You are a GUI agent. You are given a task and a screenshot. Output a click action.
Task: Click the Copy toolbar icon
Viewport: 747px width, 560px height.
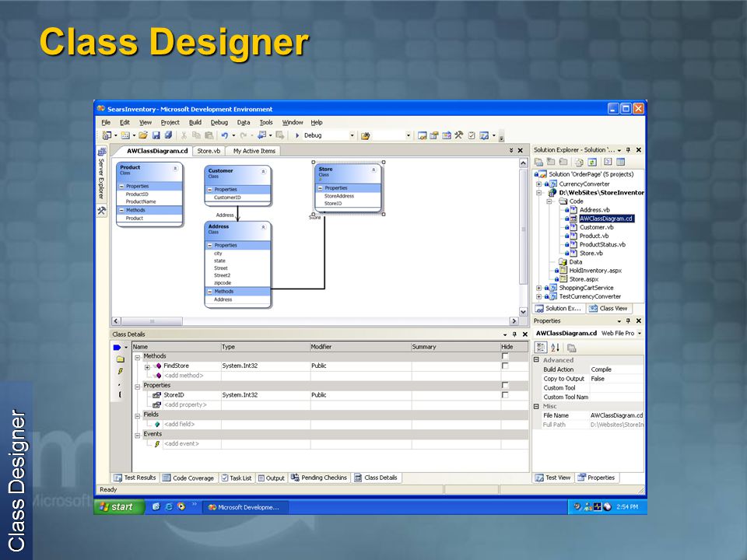(x=196, y=135)
